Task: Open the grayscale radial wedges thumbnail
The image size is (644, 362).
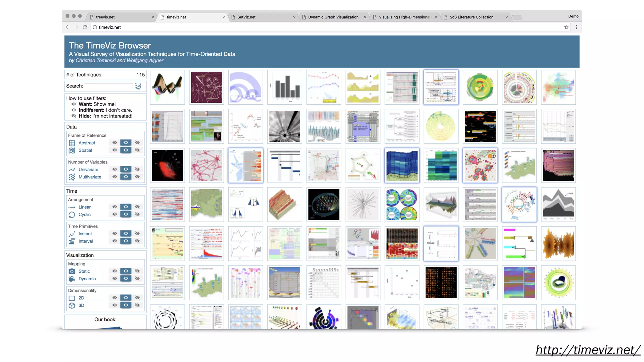Action: coord(285,126)
